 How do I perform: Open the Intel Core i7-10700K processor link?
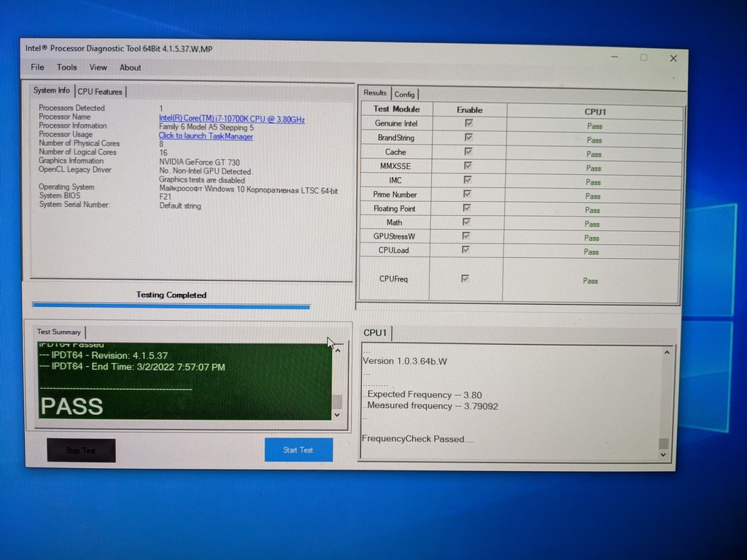[231, 119]
